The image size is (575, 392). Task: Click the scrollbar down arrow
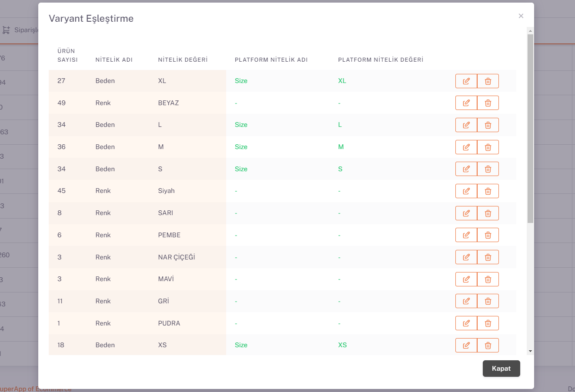[530, 351]
